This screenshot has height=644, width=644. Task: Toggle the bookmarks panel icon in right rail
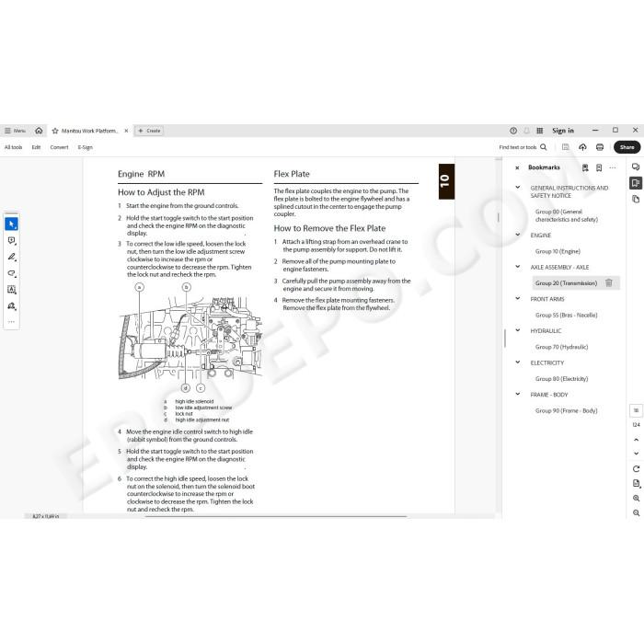point(636,183)
